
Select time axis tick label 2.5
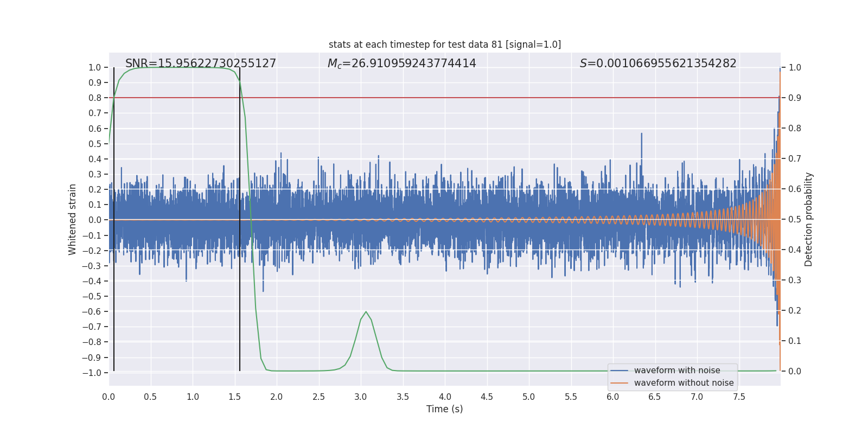[x=318, y=397]
